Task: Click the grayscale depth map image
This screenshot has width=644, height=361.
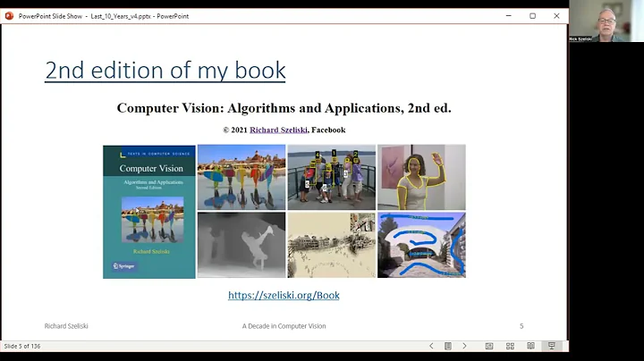Action: 241,245
